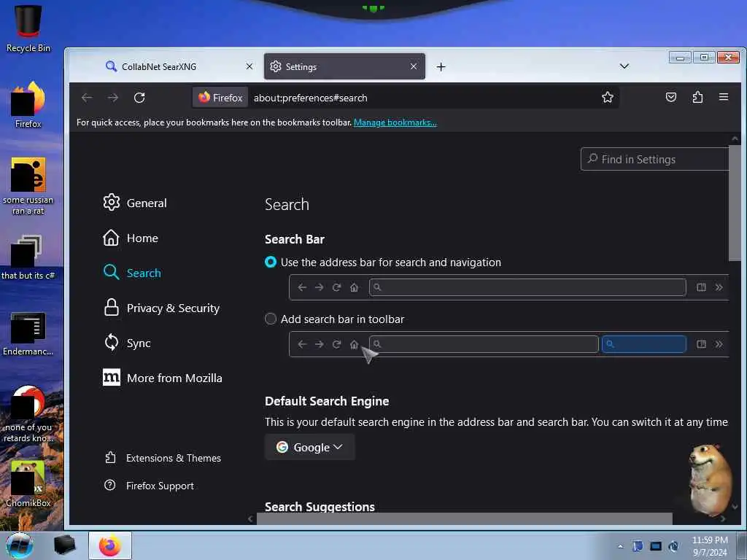
Task: Open Extensions & Themes link
Action: pos(163,458)
